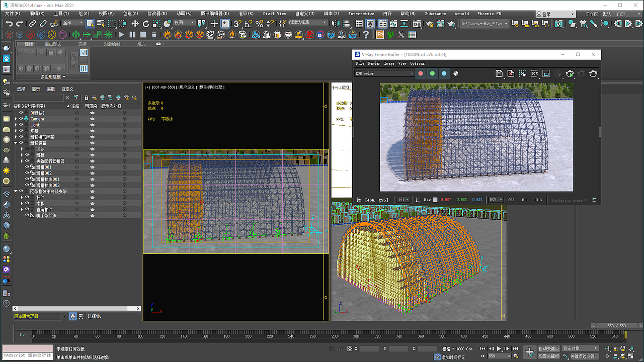
Task: Click the 设置关键点 set key button
Action: point(548,356)
